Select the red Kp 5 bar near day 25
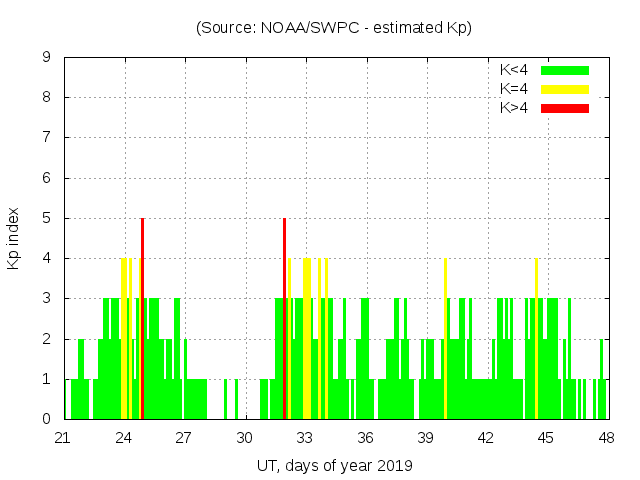The width and height of the screenshot is (640, 480). click(x=142, y=318)
